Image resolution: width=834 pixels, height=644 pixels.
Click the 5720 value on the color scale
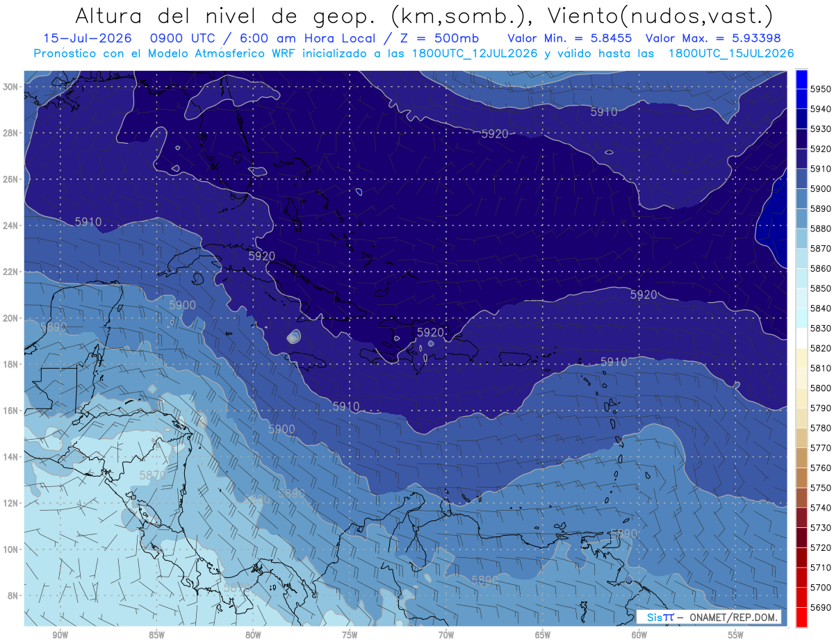[821, 547]
